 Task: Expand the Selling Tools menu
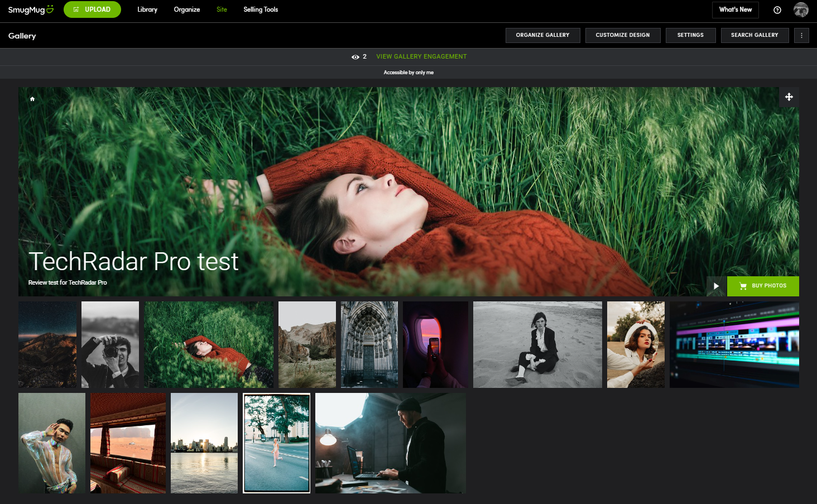[260, 9]
